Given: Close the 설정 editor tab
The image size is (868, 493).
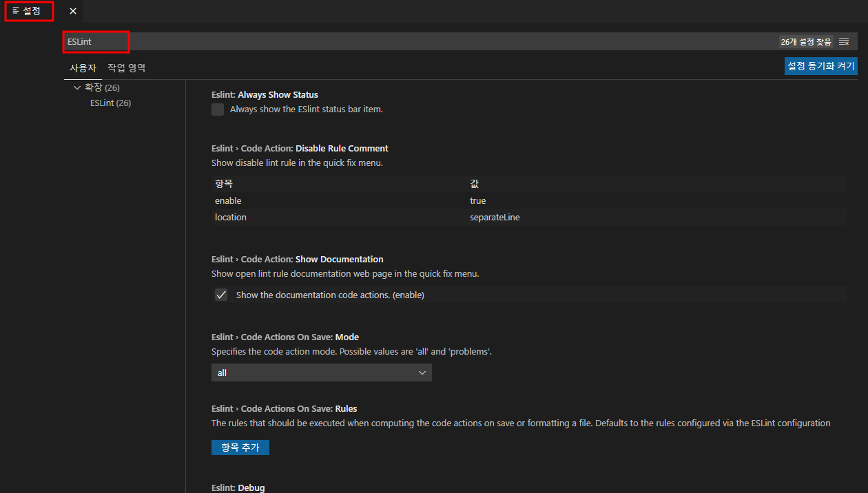Looking at the screenshot, I should (73, 11).
